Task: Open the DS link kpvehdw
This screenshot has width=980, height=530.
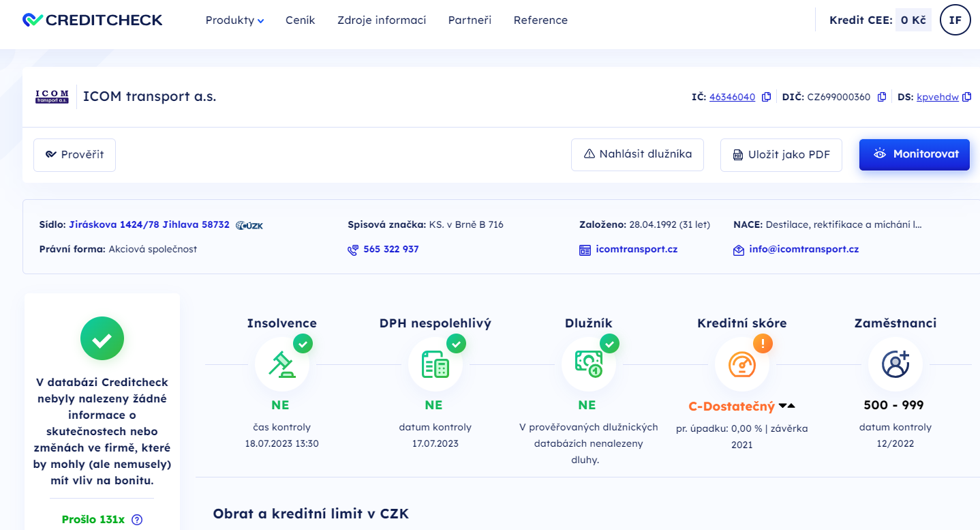Action: coord(938,97)
